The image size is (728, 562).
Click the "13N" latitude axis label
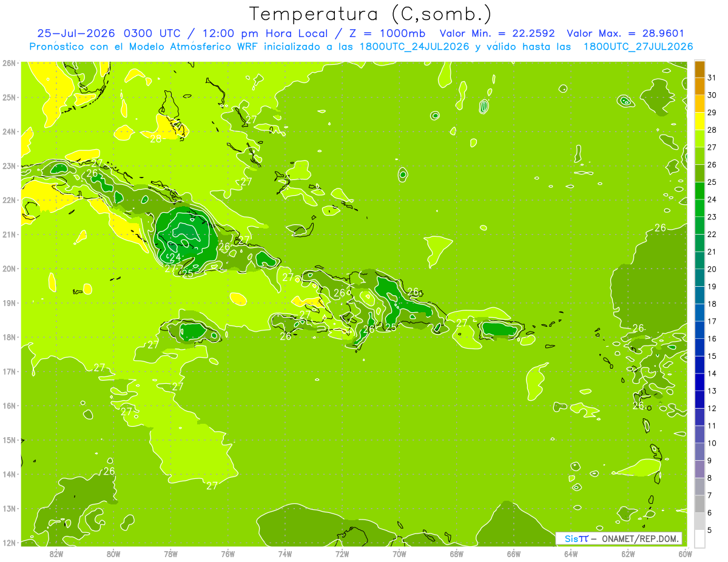click(8, 508)
